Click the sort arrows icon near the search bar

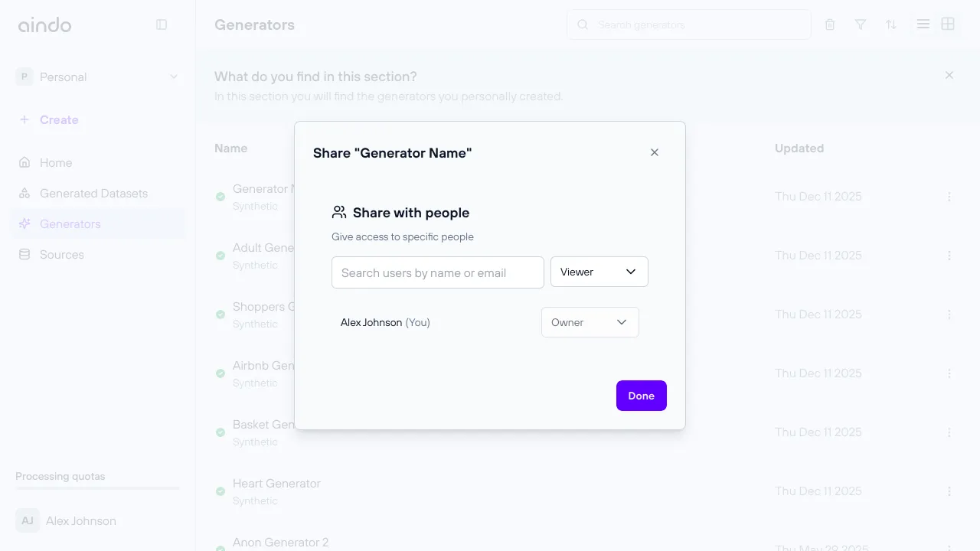(x=891, y=24)
